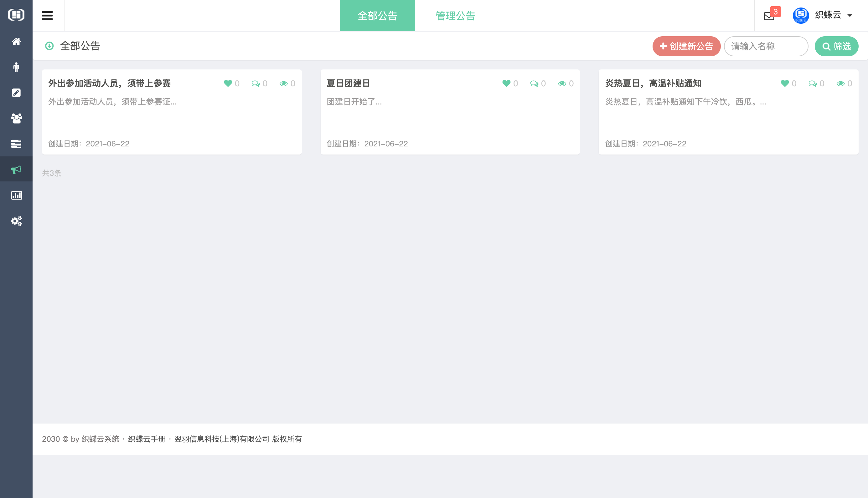Open the edit/pencil tool in sidebar
The width and height of the screenshot is (868, 498).
(16, 93)
